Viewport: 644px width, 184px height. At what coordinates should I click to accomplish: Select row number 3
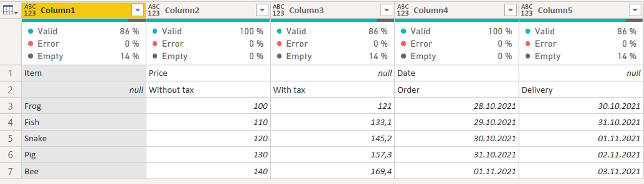[10, 106]
